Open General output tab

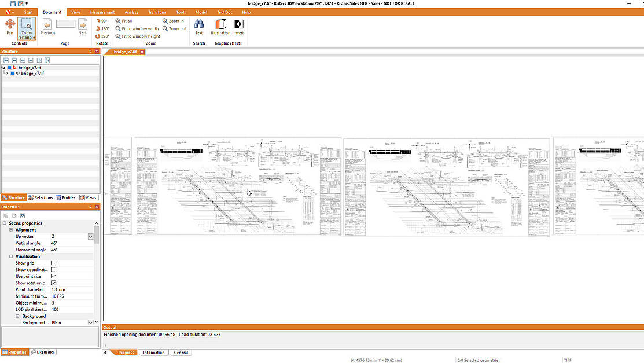point(181,353)
